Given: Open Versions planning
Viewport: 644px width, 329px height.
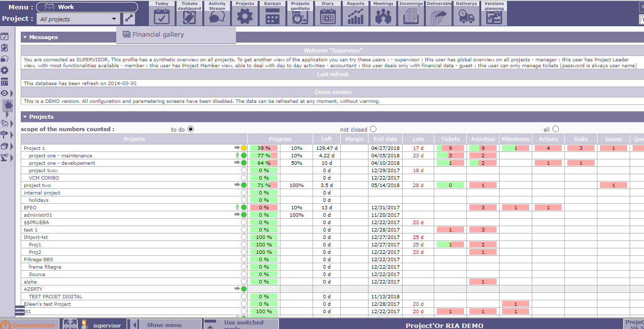Looking at the screenshot, I should [494, 13].
